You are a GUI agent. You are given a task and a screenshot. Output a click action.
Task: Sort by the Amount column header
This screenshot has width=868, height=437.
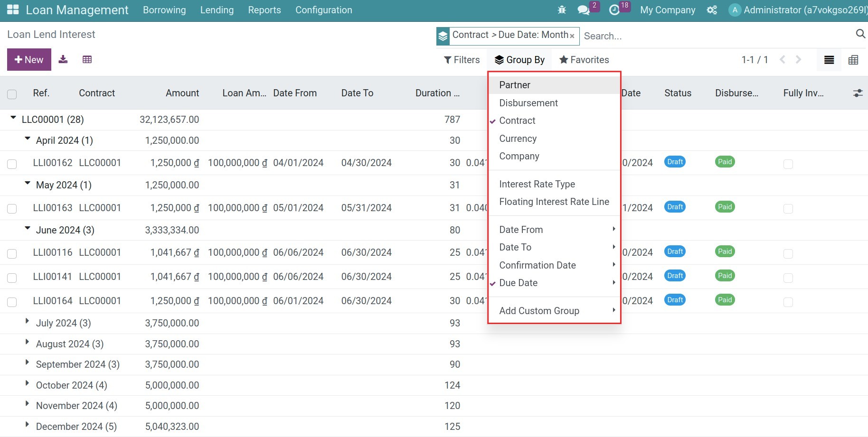182,93
